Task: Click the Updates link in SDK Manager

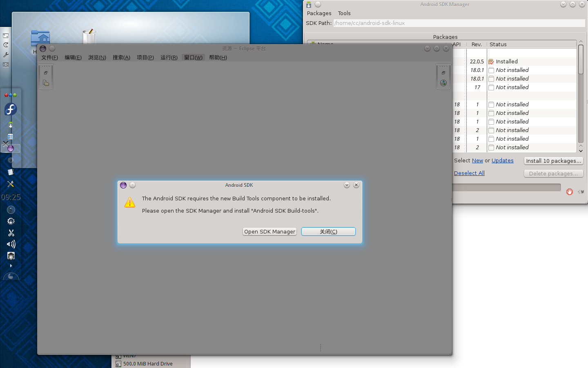Action: click(502, 160)
